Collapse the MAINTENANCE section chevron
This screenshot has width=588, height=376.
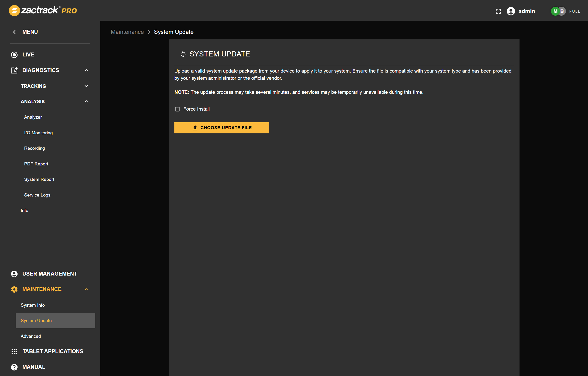tap(86, 289)
